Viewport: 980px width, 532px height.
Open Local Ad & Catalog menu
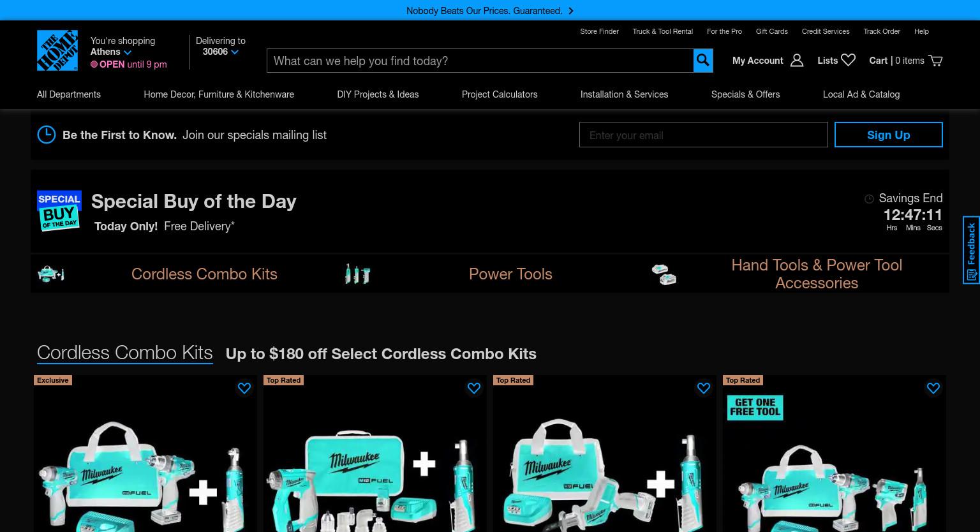861,94
